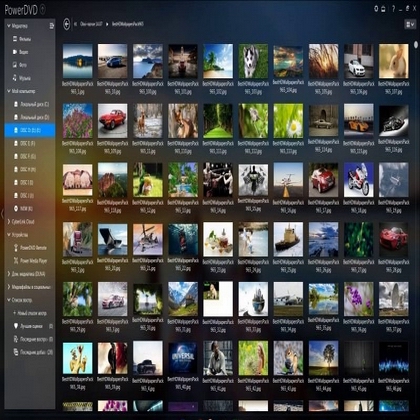Expand the Медиафайлы в социальных section
The image size is (420, 420).
pyautogui.click(x=9, y=287)
